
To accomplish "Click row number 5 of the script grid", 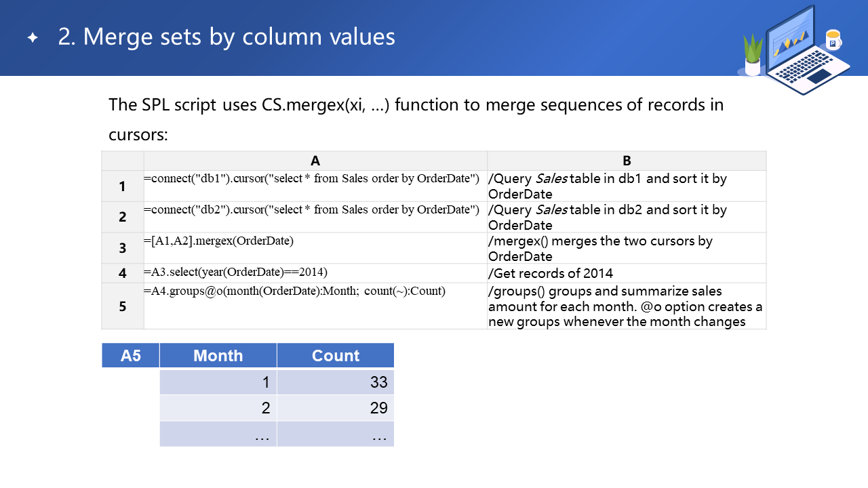I will tap(123, 306).
